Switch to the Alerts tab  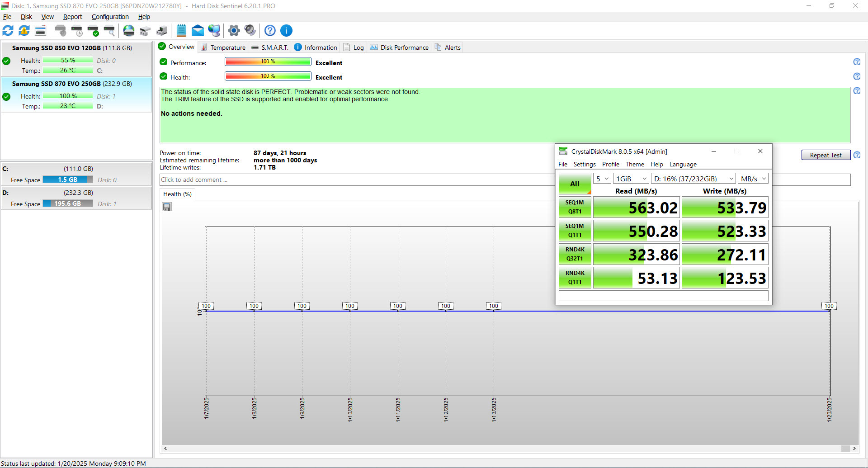click(x=448, y=47)
